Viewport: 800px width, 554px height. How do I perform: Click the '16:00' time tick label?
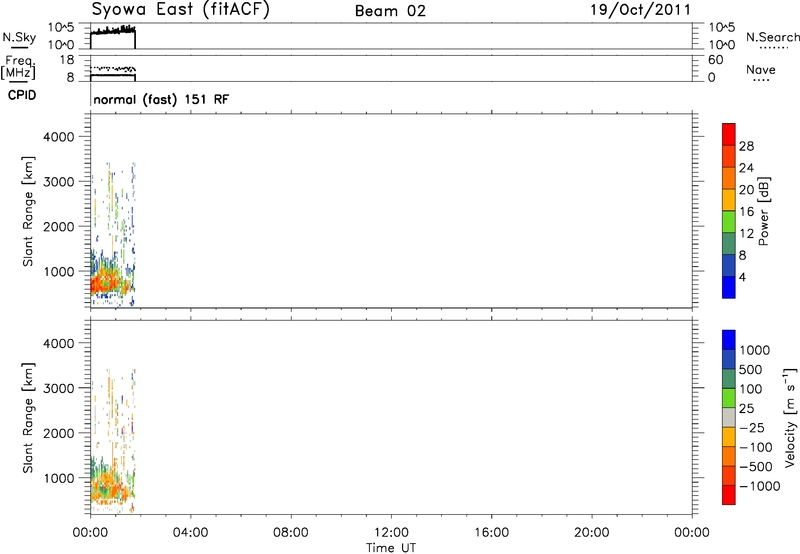[491, 533]
